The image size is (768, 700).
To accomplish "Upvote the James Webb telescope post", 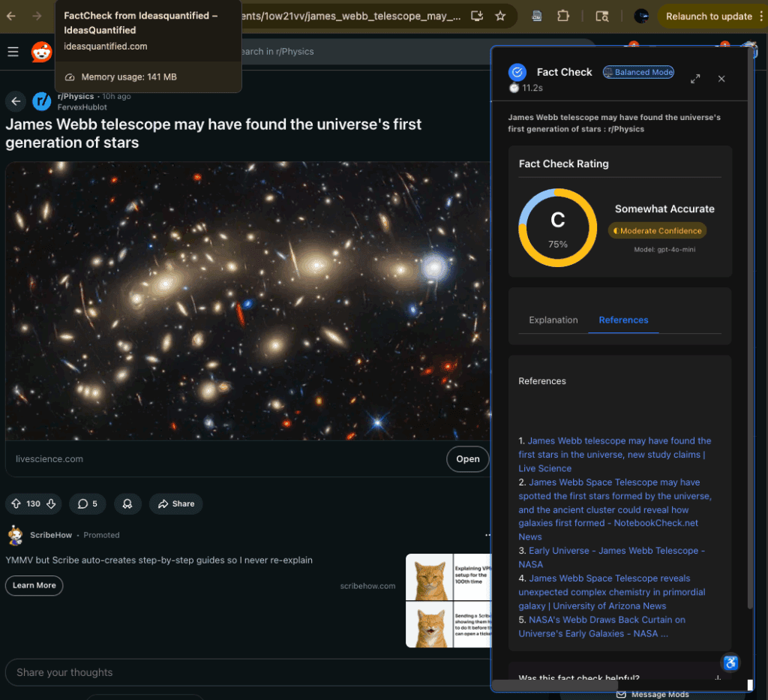I will 16,503.
